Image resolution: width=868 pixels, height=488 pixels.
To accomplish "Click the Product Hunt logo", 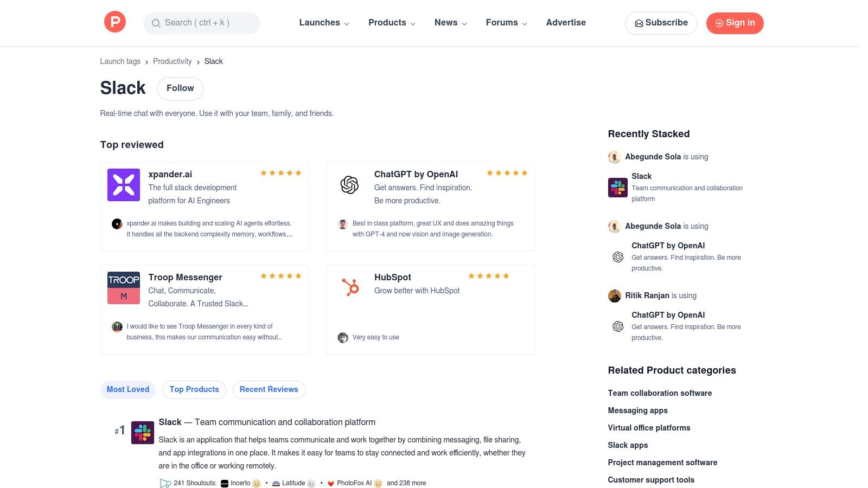I will 114,22.
